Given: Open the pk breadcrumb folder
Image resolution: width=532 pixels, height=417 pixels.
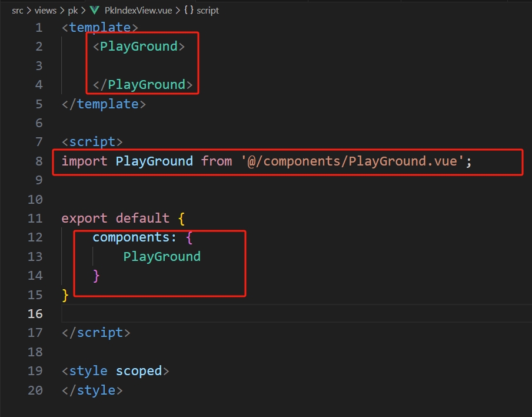Looking at the screenshot, I should tap(72, 11).
